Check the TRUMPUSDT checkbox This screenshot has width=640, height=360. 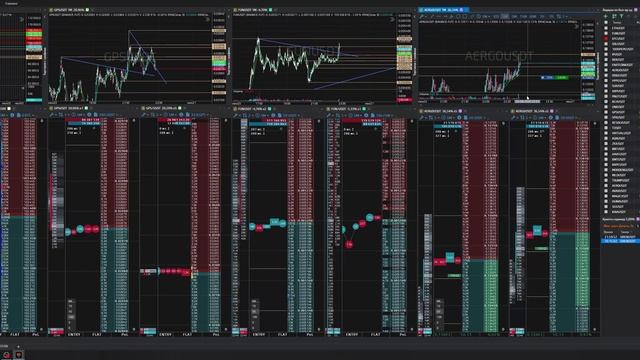pyautogui.click(x=607, y=180)
